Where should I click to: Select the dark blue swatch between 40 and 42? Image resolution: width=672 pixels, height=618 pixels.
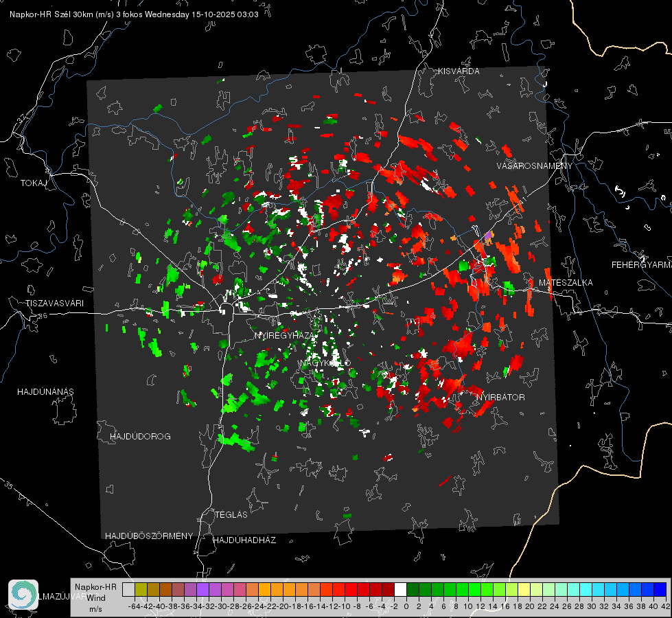click(x=660, y=590)
